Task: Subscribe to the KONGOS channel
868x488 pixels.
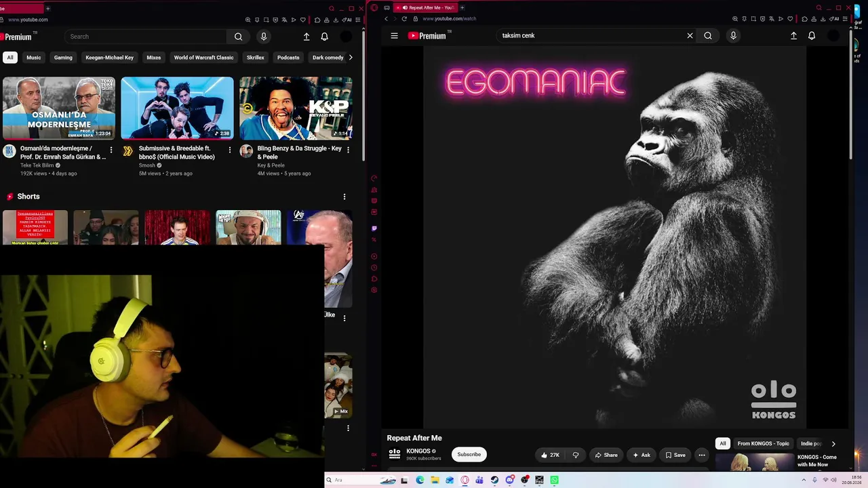Action: (x=469, y=455)
